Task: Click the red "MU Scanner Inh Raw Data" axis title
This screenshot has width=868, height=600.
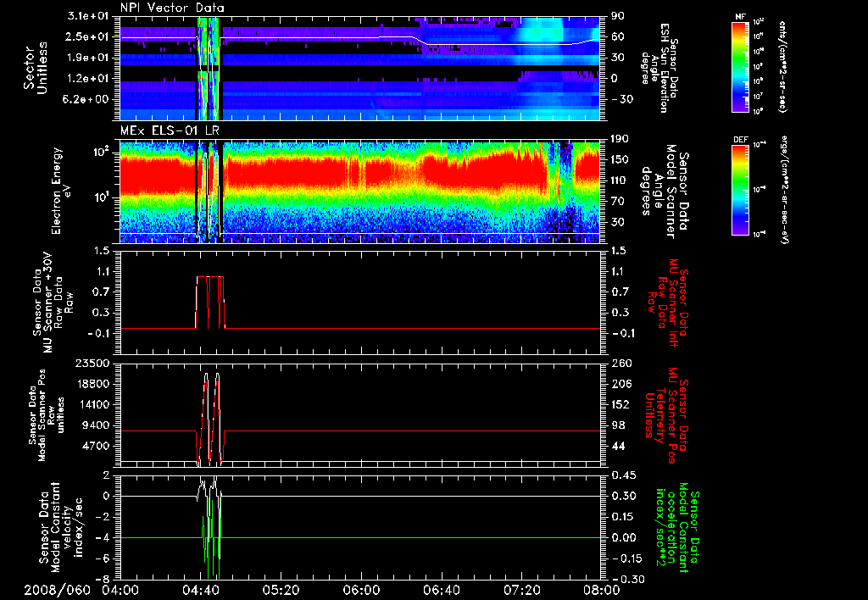Action: (x=666, y=303)
